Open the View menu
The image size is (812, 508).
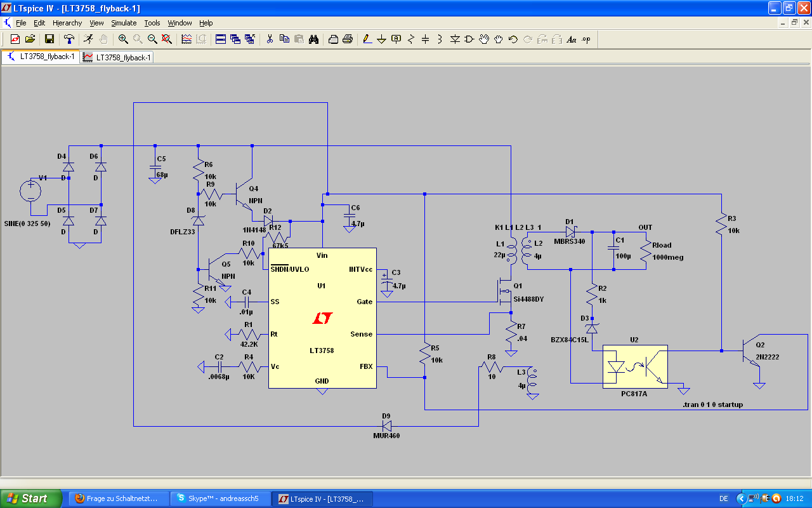coord(96,23)
